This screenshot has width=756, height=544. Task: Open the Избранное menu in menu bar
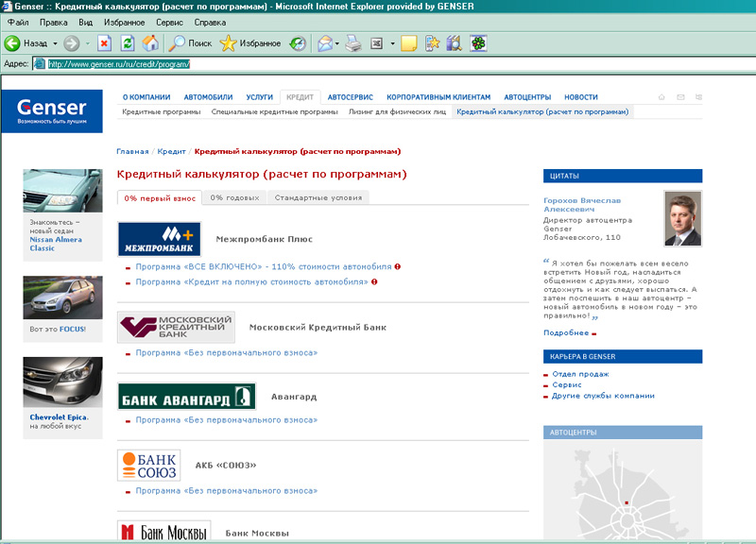125,22
